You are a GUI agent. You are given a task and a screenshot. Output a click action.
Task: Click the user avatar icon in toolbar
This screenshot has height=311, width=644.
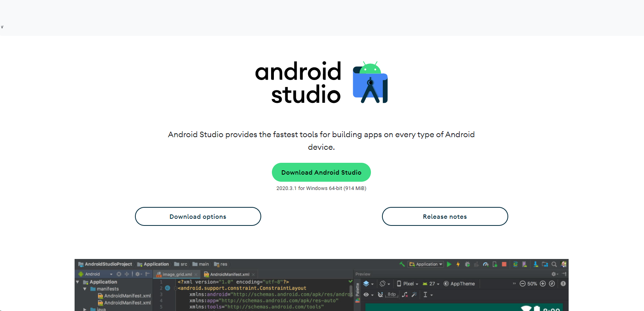[x=563, y=264]
